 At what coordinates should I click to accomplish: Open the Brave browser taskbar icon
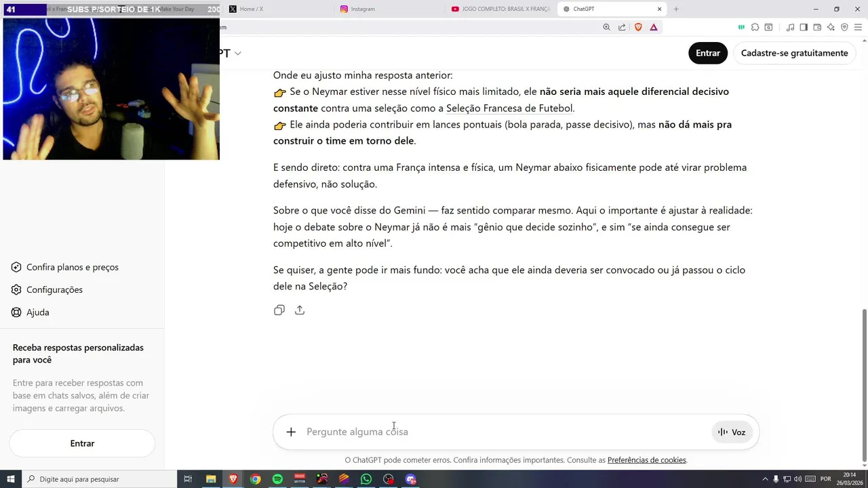[x=233, y=479]
